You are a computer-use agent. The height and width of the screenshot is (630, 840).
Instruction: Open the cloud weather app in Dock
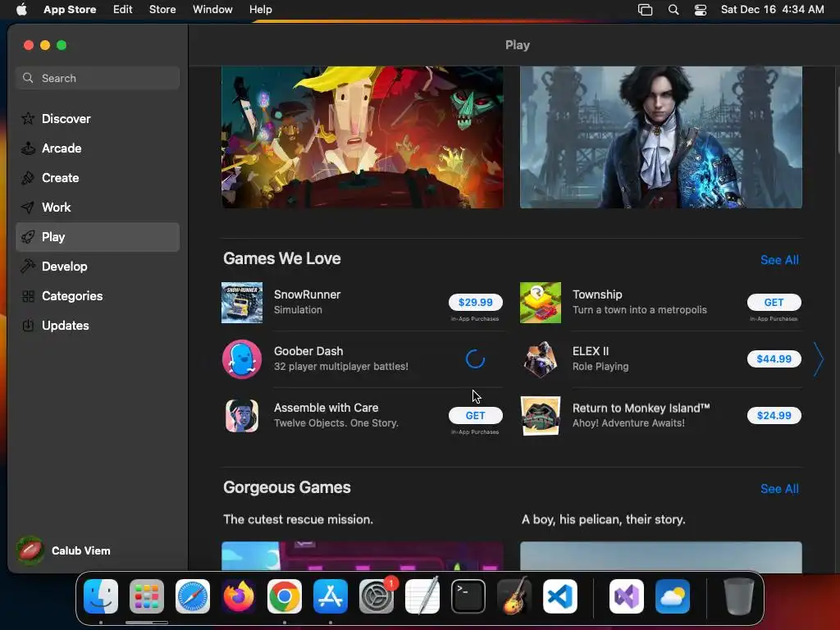pyautogui.click(x=673, y=596)
